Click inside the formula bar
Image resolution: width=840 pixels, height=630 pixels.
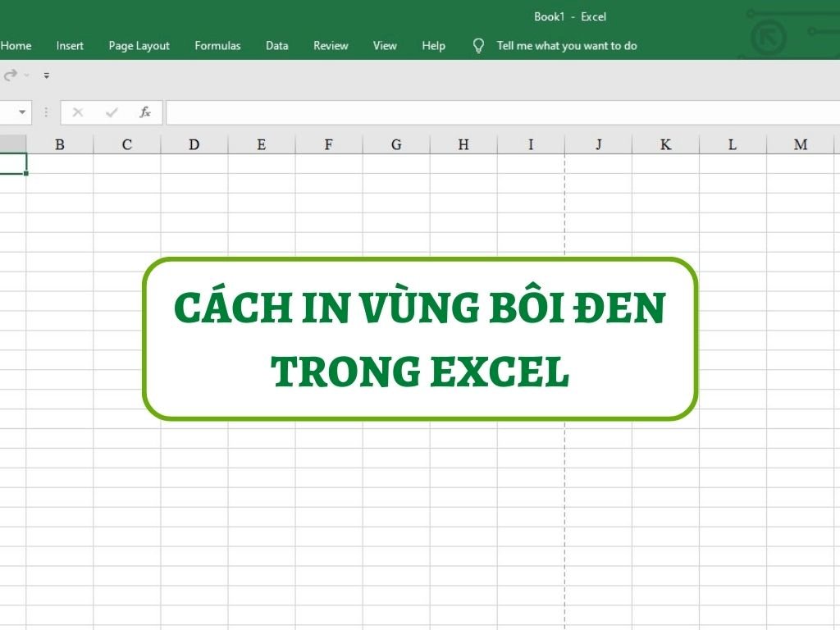point(503,112)
